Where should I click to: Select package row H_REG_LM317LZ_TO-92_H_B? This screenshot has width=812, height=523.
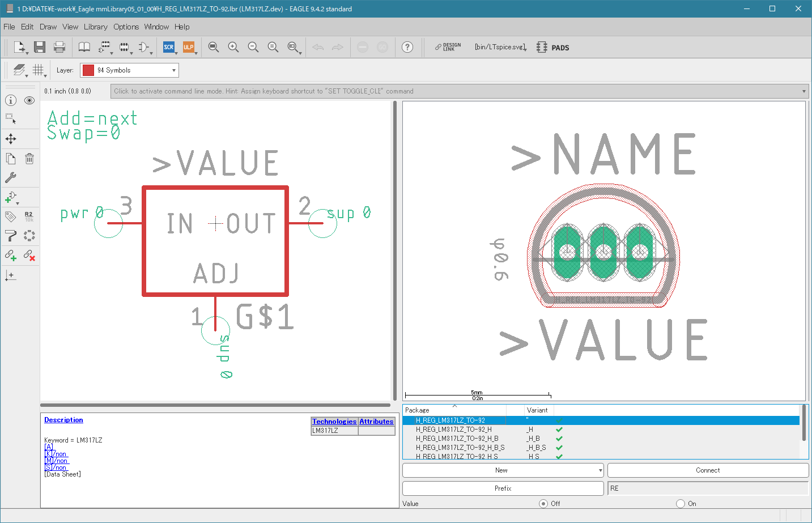coord(601,439)
